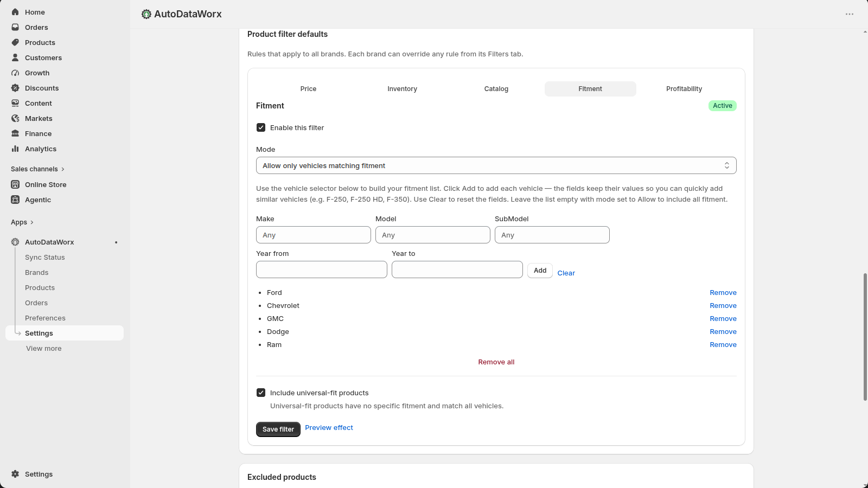Click the Active status badge
Screen dimensions: 868x488
pos(723,106)
